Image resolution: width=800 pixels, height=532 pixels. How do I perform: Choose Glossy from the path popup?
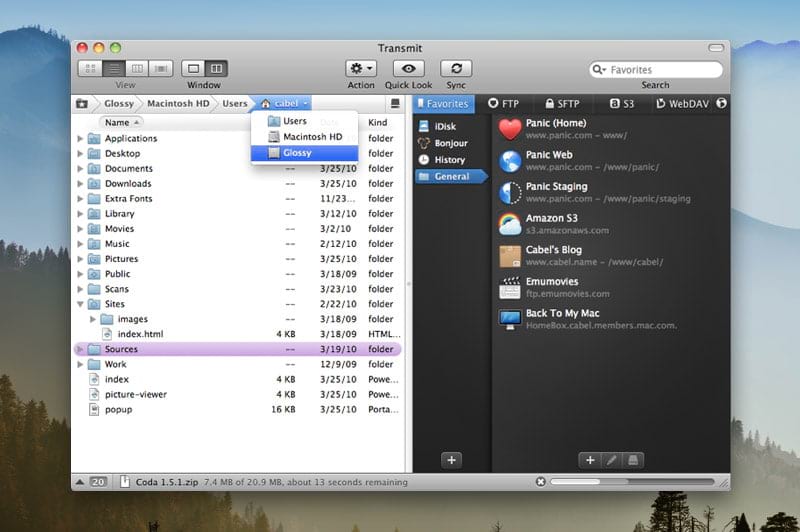point(304,153)
